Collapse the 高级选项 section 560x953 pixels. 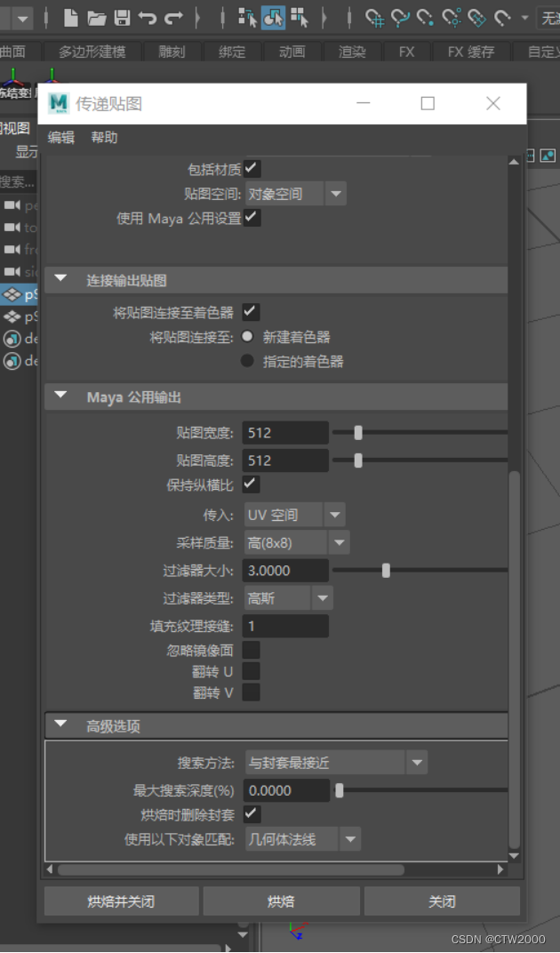point(60,725)
